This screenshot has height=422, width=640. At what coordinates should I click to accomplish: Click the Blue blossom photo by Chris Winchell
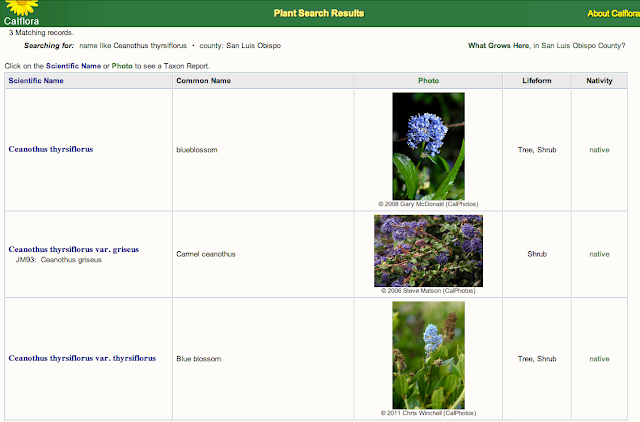428,355
